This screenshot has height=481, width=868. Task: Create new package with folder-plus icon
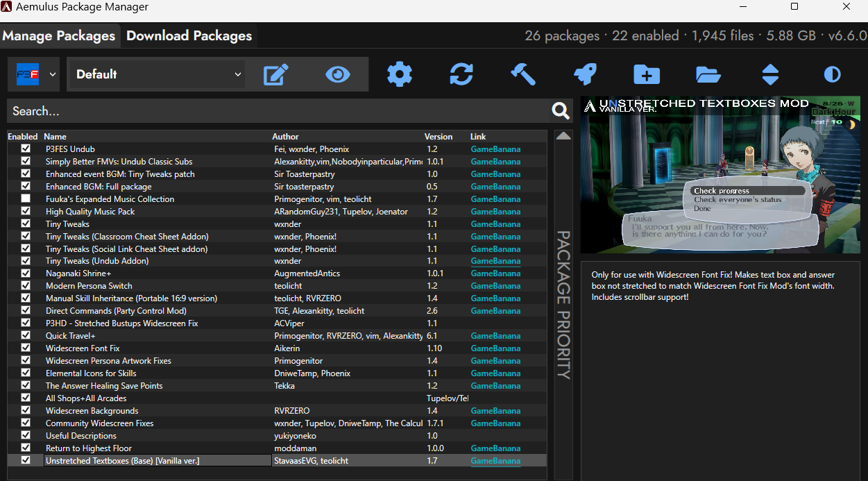coord(647,74)
